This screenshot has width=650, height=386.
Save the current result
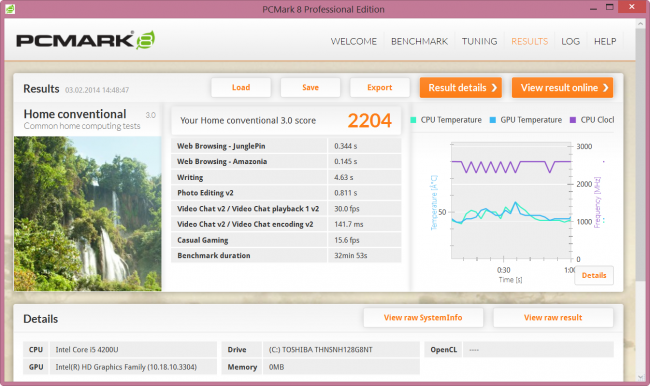pos(310,87)
